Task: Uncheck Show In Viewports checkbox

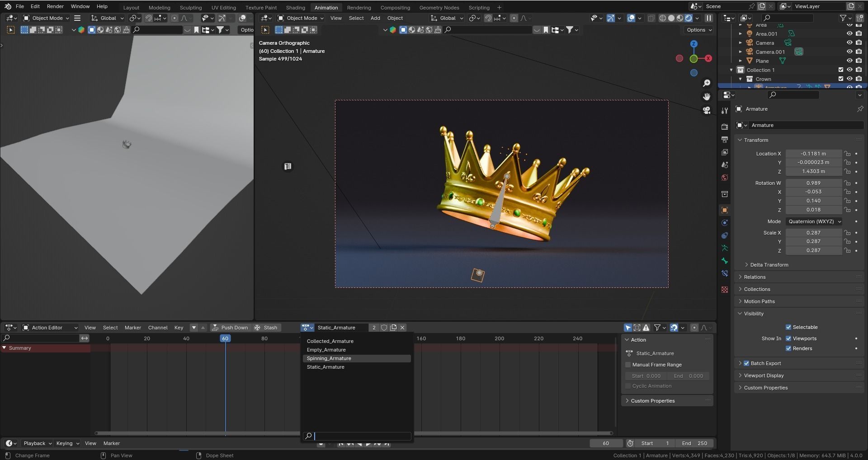Action: (788, 338)
